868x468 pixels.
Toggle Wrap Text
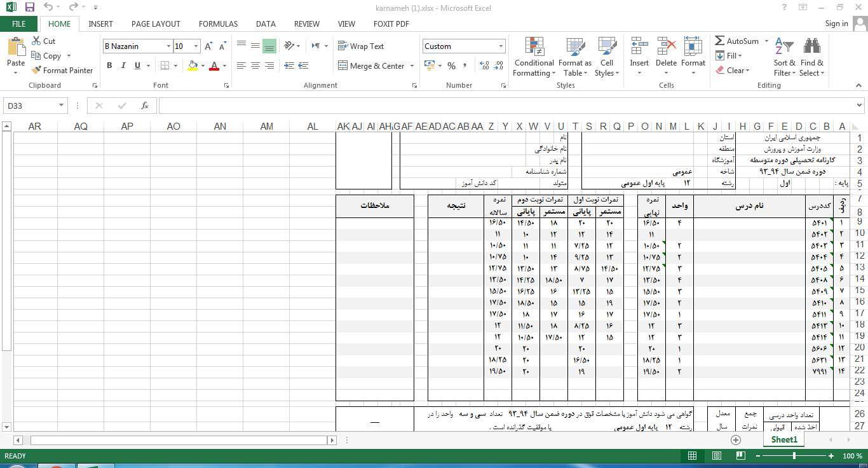pos(361,46)
